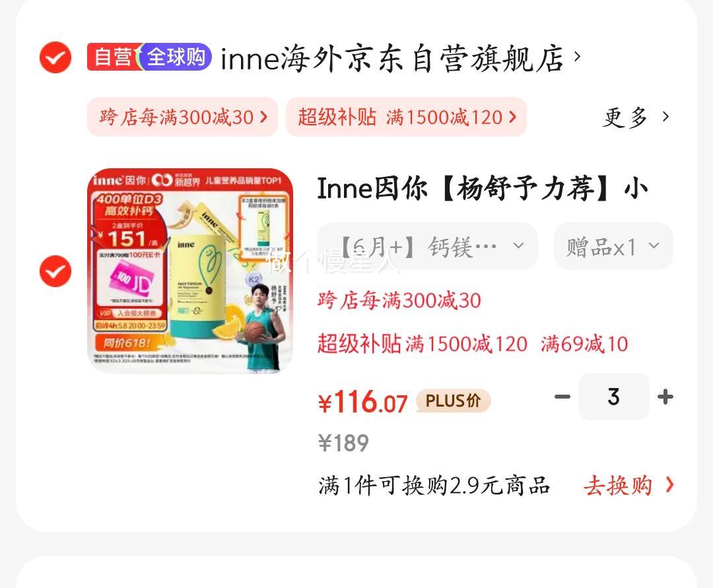
Task: Increase quantity with the plus icon
Action: point(665,397)
